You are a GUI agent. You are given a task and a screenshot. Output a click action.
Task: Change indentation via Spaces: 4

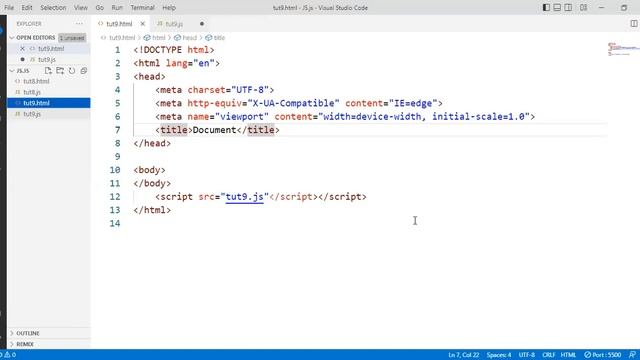(499, 355)
